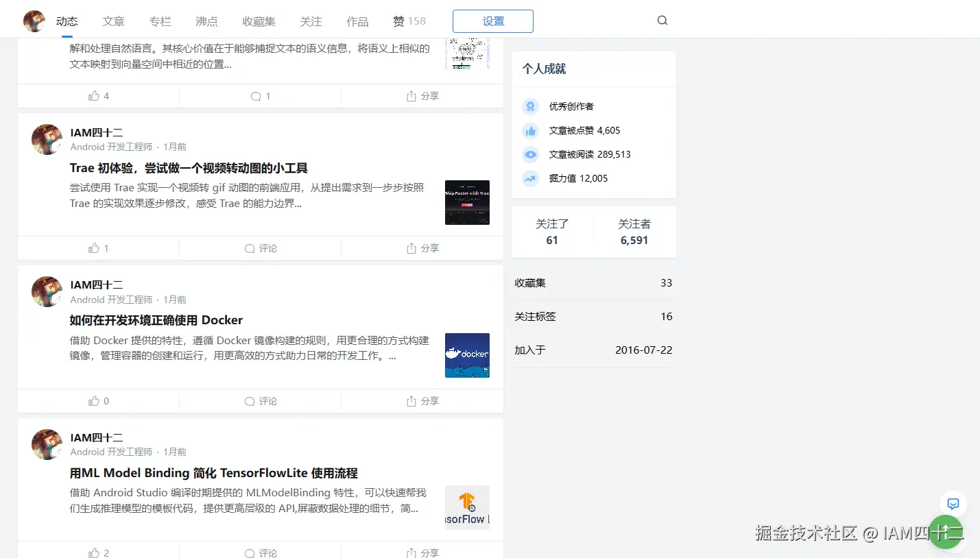Click the 文章被点赞 thumbs-up icon
This screenshot has width=980, height=558.
[530, 130]
